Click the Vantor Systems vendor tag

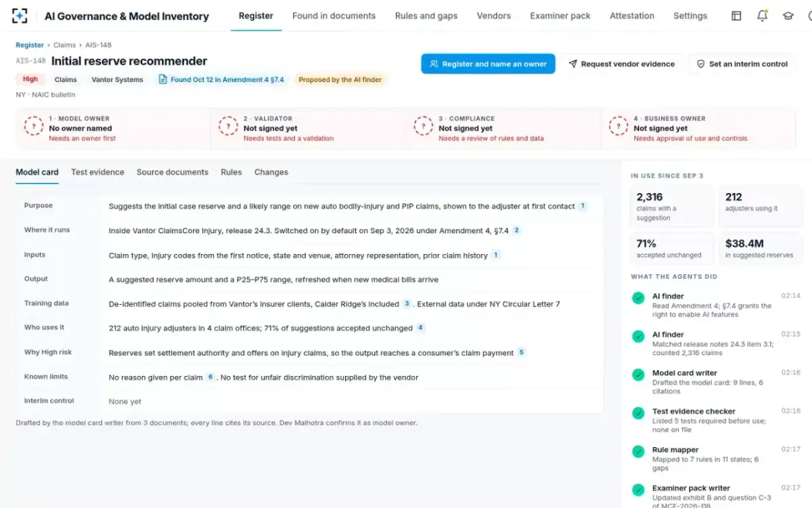(x=117, y=79)
